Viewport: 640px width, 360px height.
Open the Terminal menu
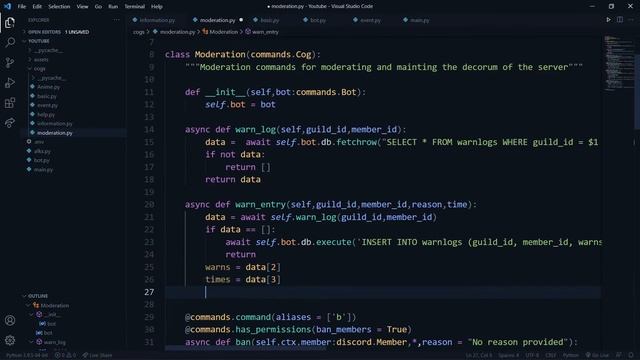135,7
